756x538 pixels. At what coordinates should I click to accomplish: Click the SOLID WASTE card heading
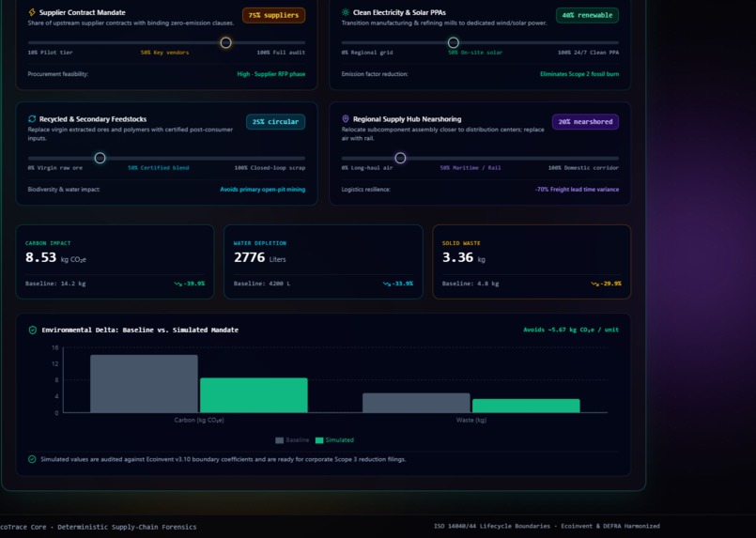coord(461,243)
